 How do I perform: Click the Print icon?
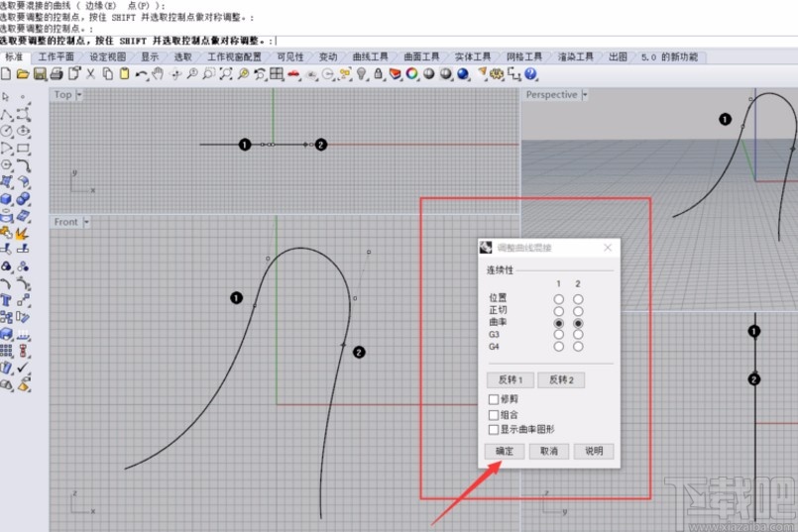[x=57, y=74]
